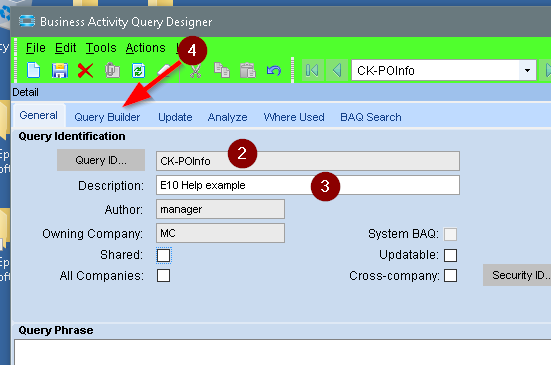Save the query with the floppy disk icon
The width and height of the screenshot is (551, 365).
click(59, 70)
